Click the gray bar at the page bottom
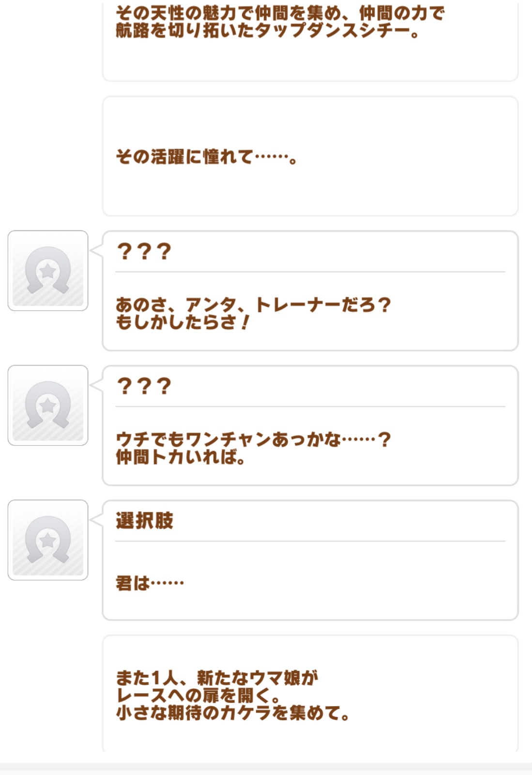Image resolution: width=532 pixels, height=775 pixels. click(x=266, y=768)
